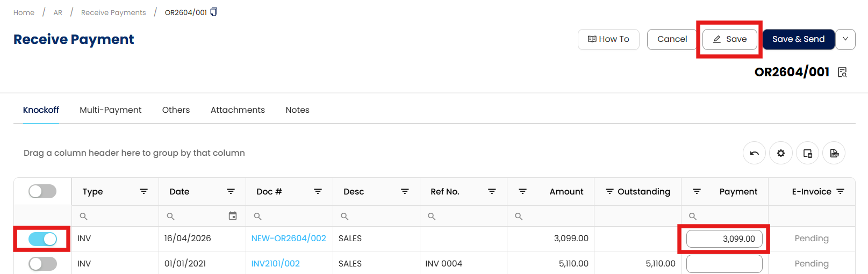Click the export grid data icon
The image size is (868, 274).
click(834, 153)
